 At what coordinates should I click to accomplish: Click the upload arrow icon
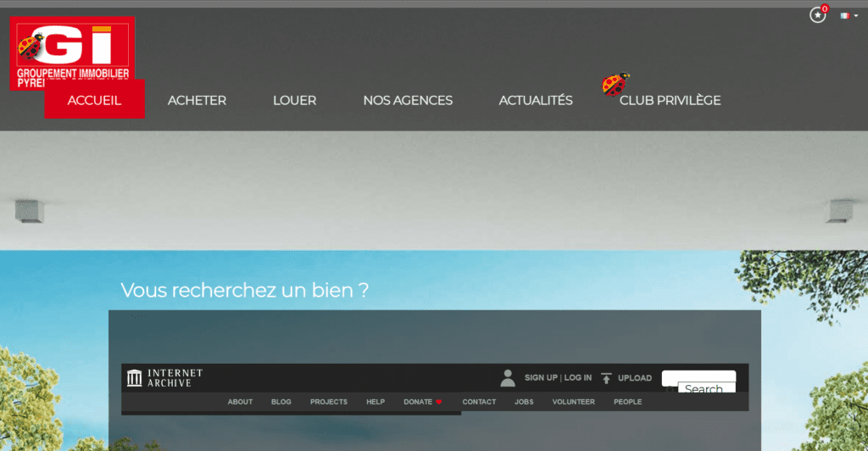pyautogui.click(x=606, y=378)
